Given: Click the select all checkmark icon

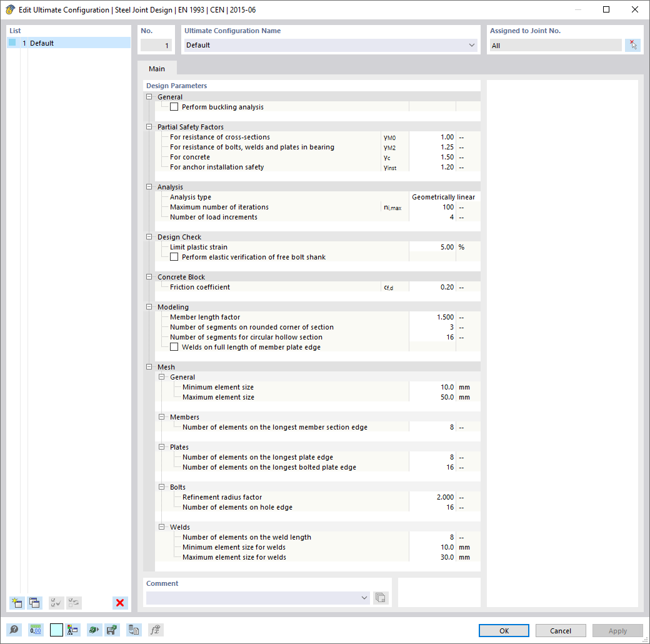Looking at the screenshot, I should pyautogui.click(x=56, y=603).
